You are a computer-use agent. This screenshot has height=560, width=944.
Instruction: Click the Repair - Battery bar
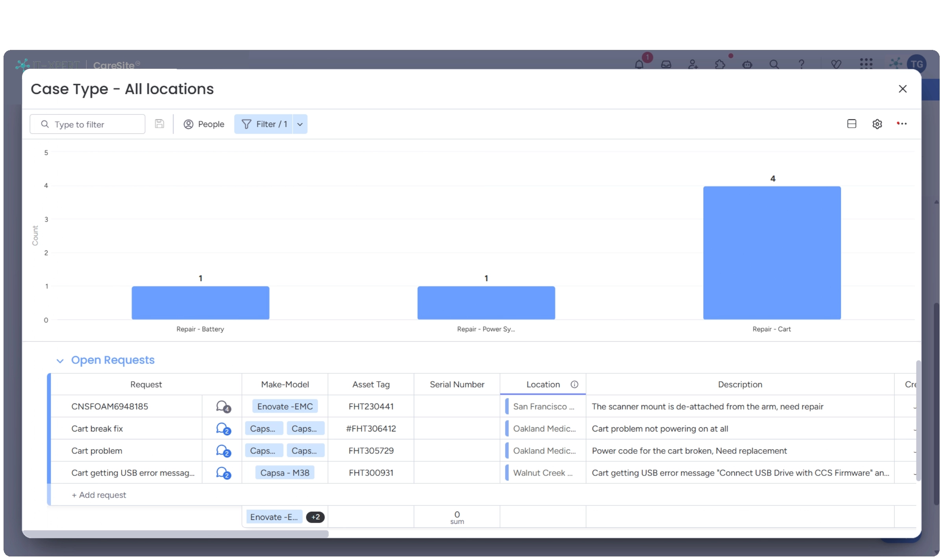click(x=200, y=303)
